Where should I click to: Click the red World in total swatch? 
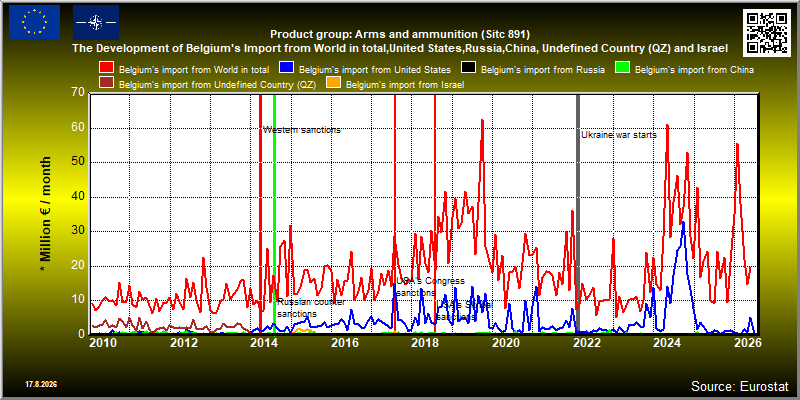(106, 69)
